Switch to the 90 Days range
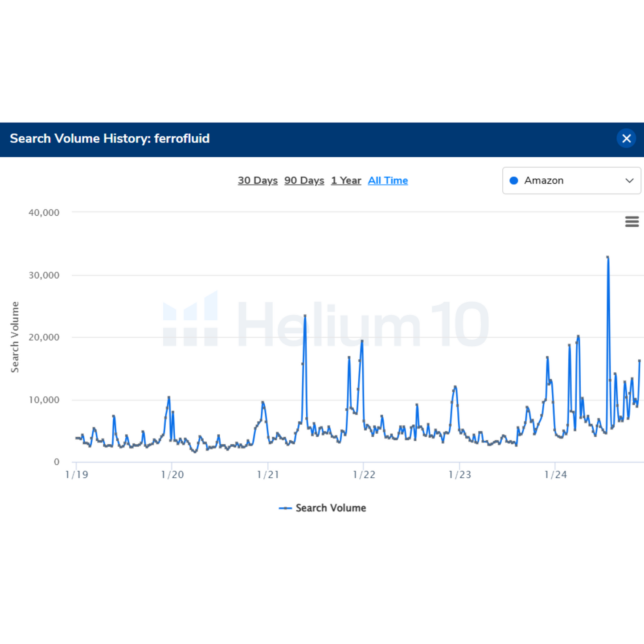This screenshot has width=644, height=644. pos(304,180)
